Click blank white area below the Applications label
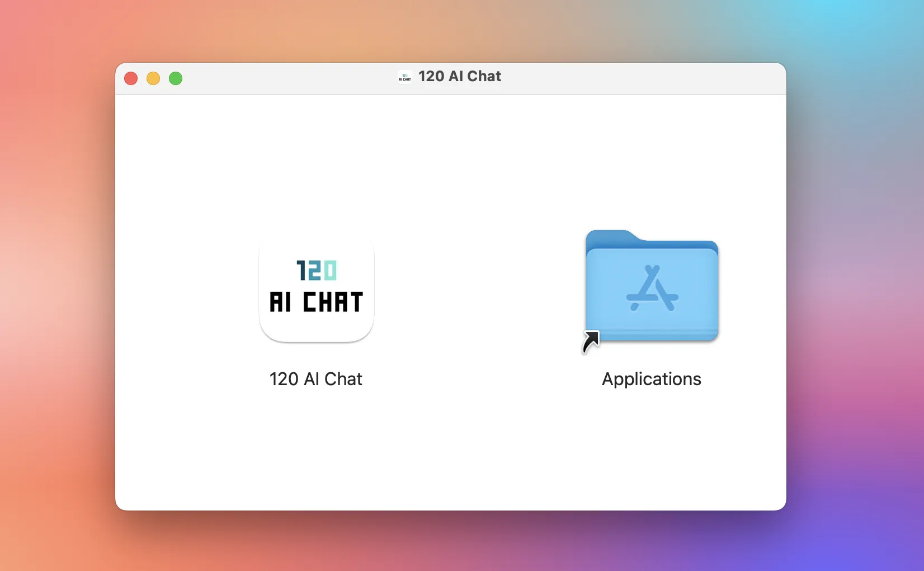Viewport: 924px width, 571px height. click(x=652, y=448)
